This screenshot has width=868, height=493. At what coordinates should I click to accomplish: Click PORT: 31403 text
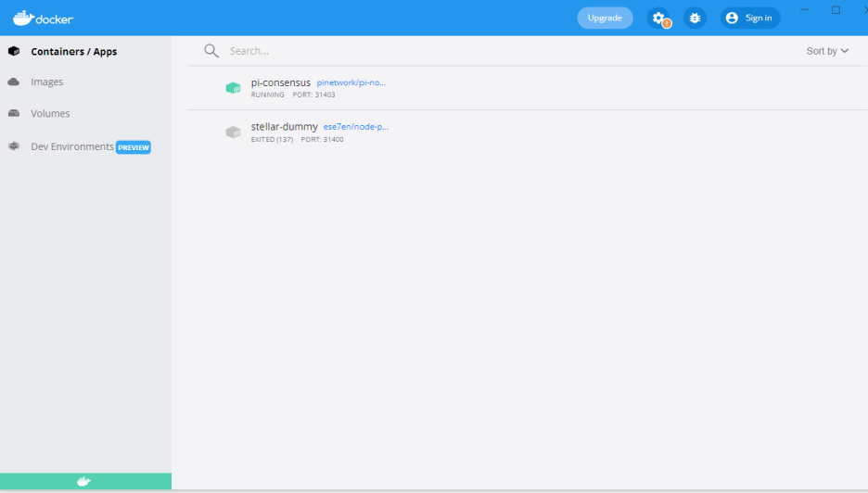click(x=313, y=95)
